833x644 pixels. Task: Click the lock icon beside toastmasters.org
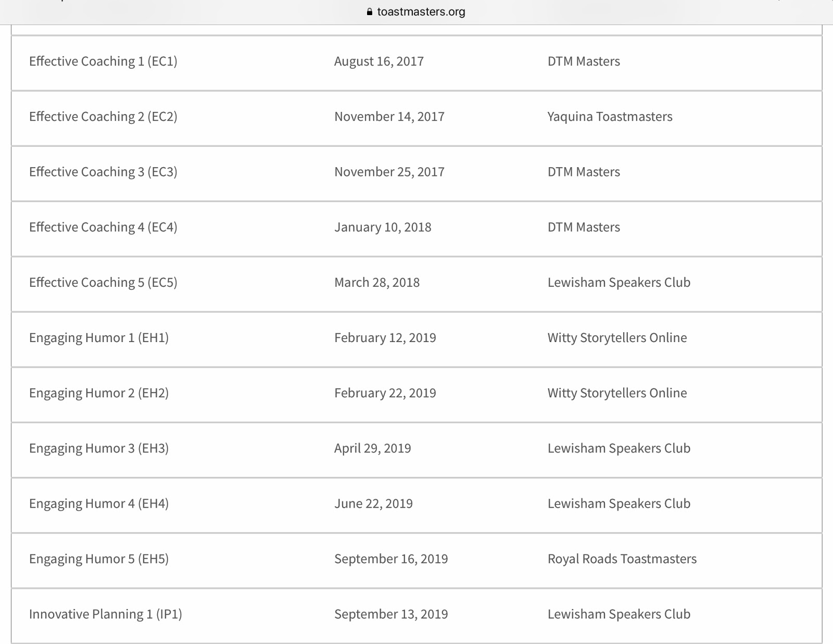click(370, 12)
